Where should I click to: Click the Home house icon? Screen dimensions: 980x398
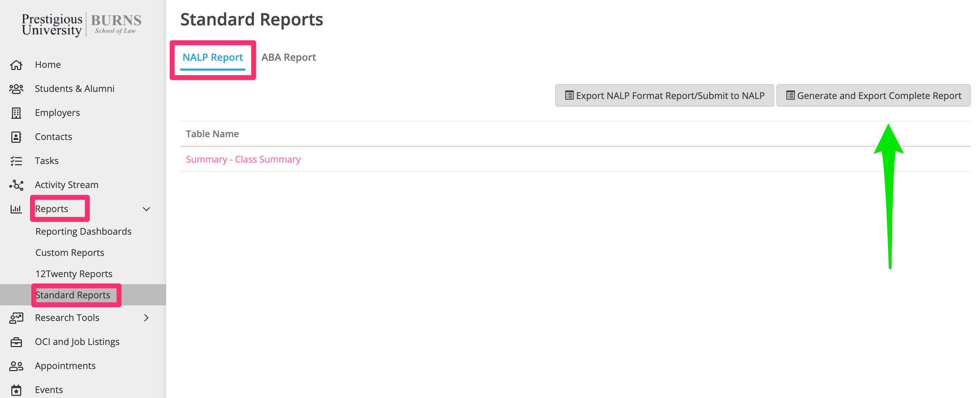pyautogui.click(x=16, y=65)
